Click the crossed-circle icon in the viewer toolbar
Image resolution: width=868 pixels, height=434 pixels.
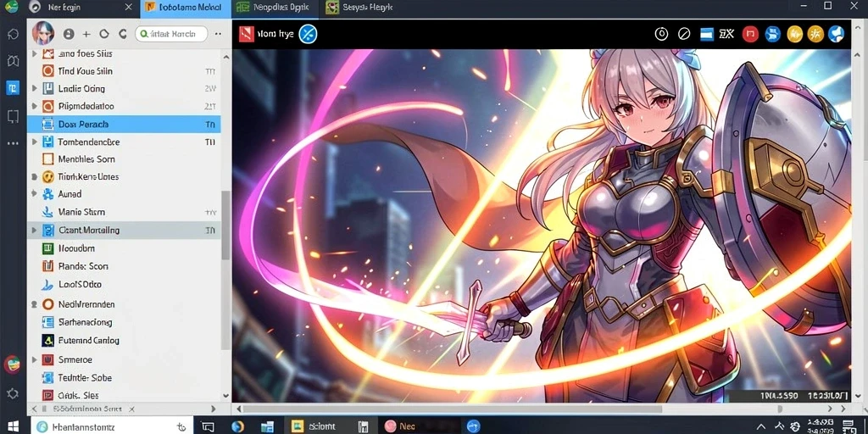[x=684, y=34]
